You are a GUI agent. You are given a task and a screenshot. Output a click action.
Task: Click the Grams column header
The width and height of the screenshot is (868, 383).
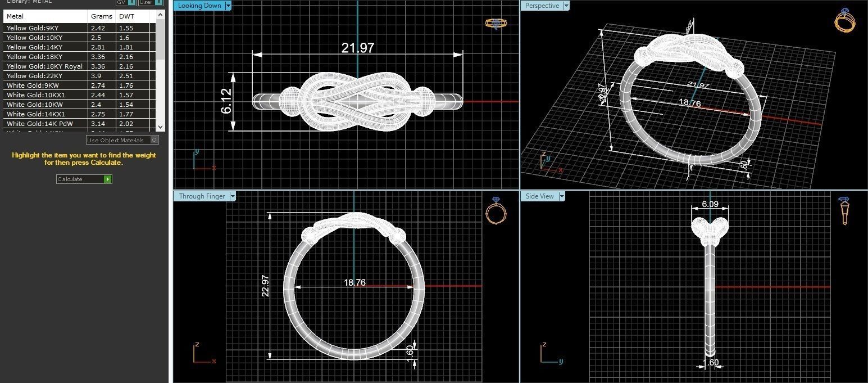tap(102, 16)
